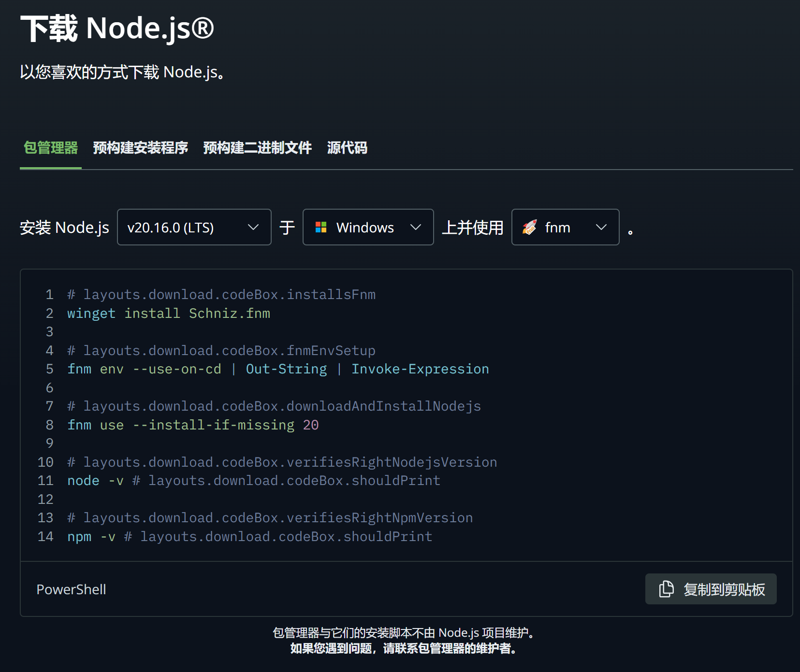This screenshot has width=800, height=672.
Task: Click the code line 'winget install Schniz.fnm'
Action: click(x=169, y=313)
